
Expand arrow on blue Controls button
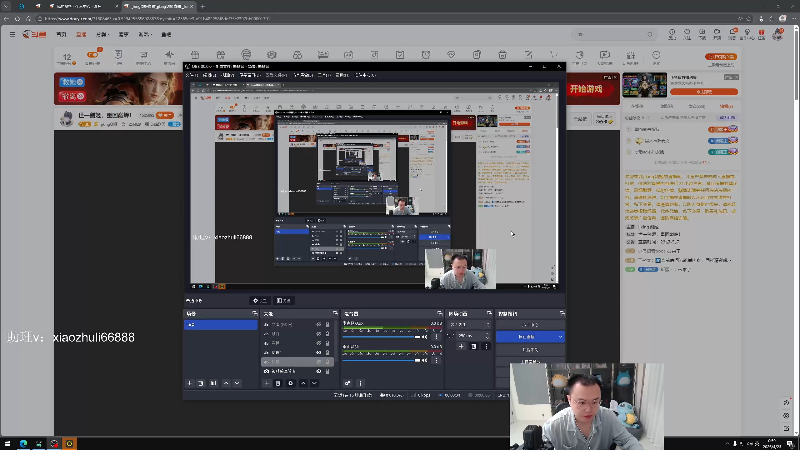pyautogui.click(x=560, y=337)
